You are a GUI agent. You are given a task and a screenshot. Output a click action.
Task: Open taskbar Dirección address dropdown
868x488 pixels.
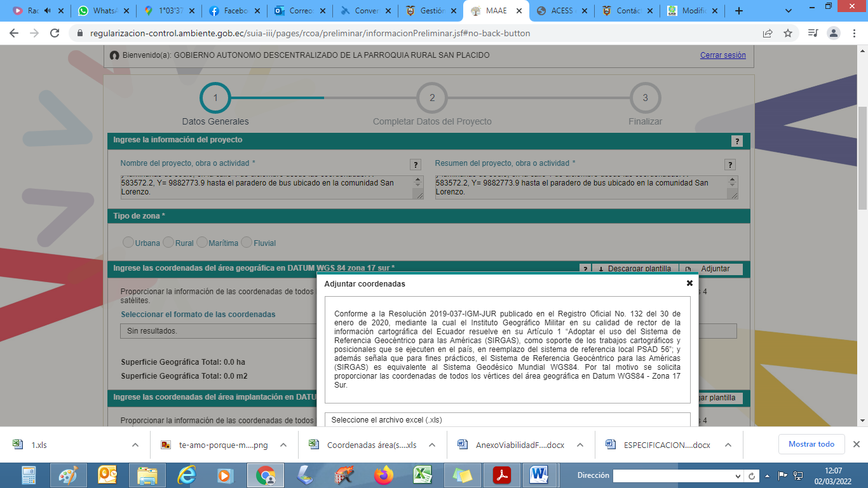[738, 476]
